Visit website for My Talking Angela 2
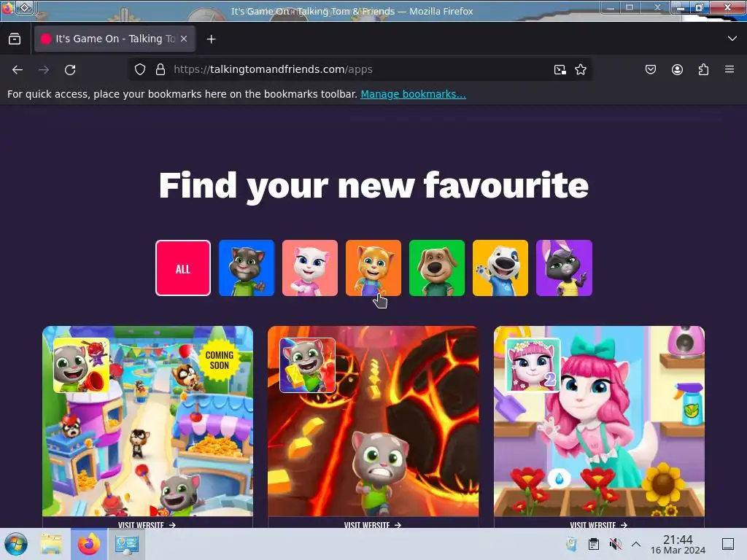 tap(598, 525)
